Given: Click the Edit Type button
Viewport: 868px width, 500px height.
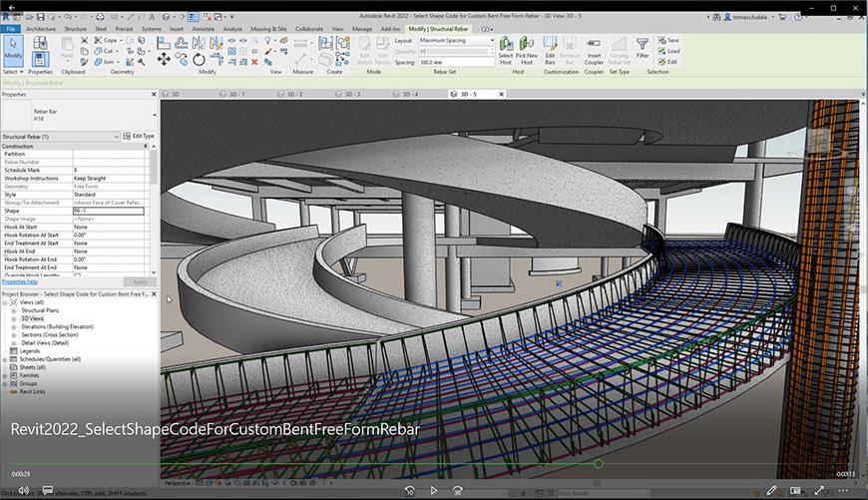Looking at the screenshot, I should 139,136.
